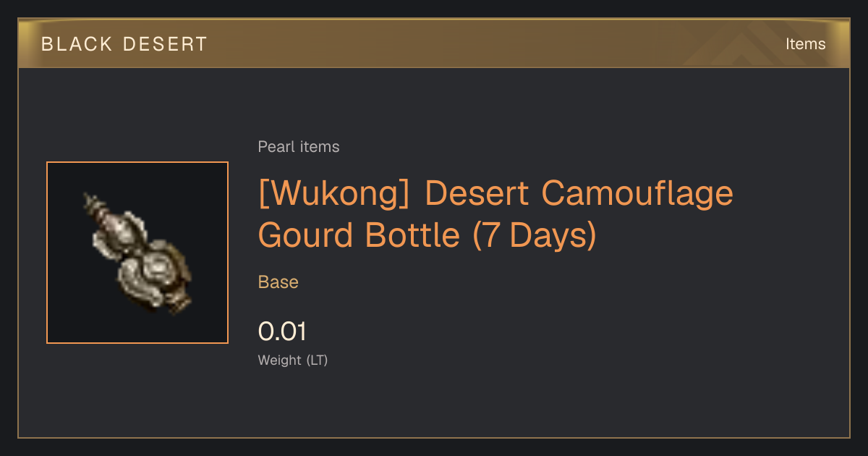Image resolution: width=868 pixels, height=456 pixels.
Task: Click the word Desert in item title
Action: pyautogui.click(x=477, y=194)
